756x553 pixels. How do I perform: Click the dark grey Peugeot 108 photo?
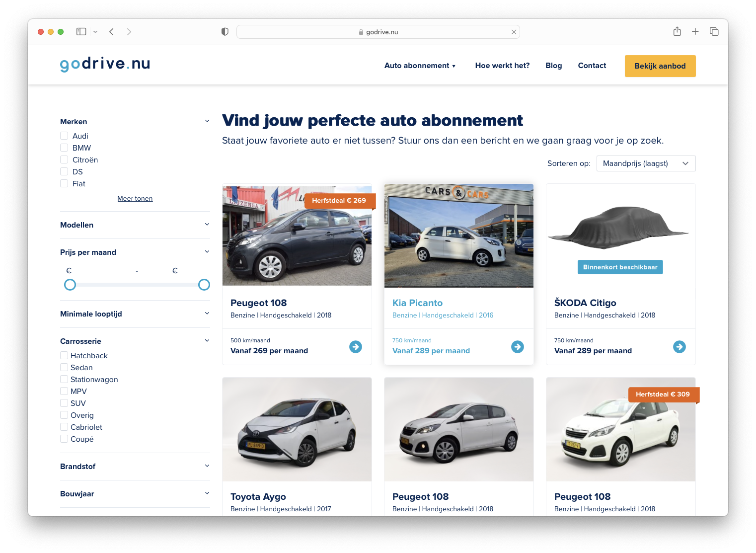click(x=297, y=236)
